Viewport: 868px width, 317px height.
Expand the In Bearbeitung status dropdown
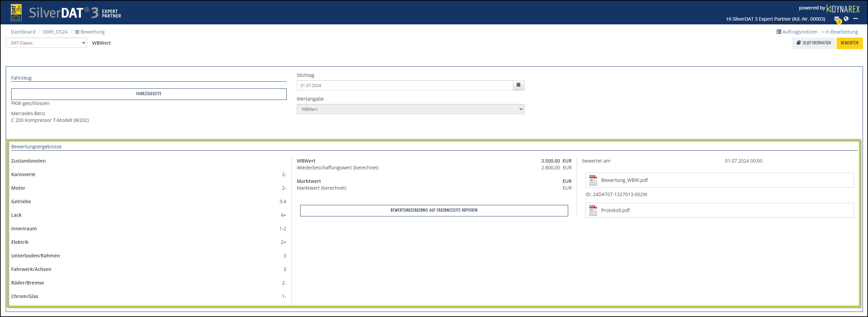[x=839, y=32]
